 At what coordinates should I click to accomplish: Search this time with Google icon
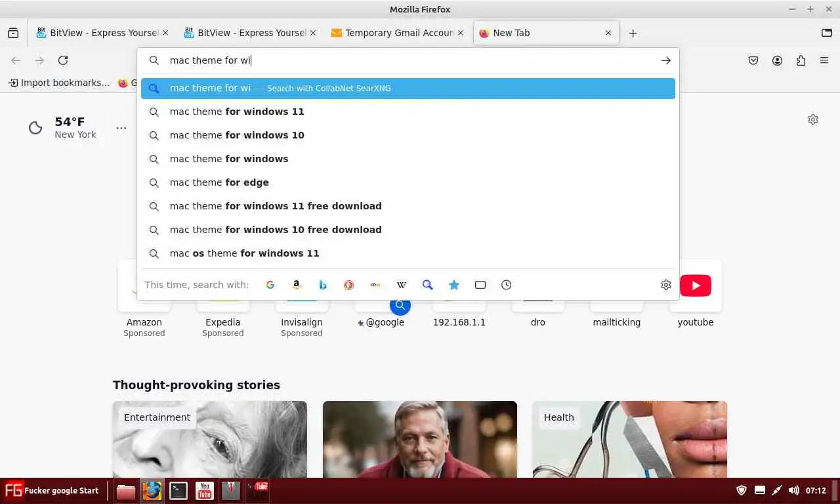270,285
